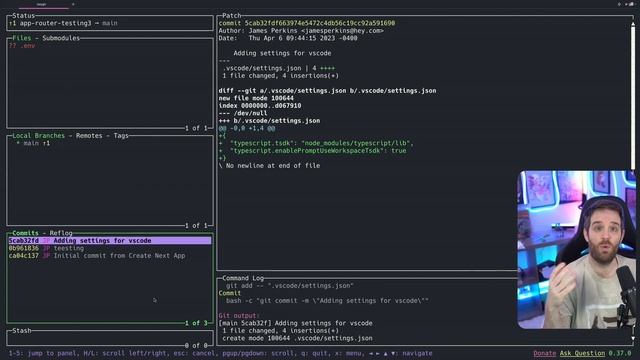This screenshot has width=640, height=360.
Task: Switch to the Files tab
Action: tap(22, 38)
